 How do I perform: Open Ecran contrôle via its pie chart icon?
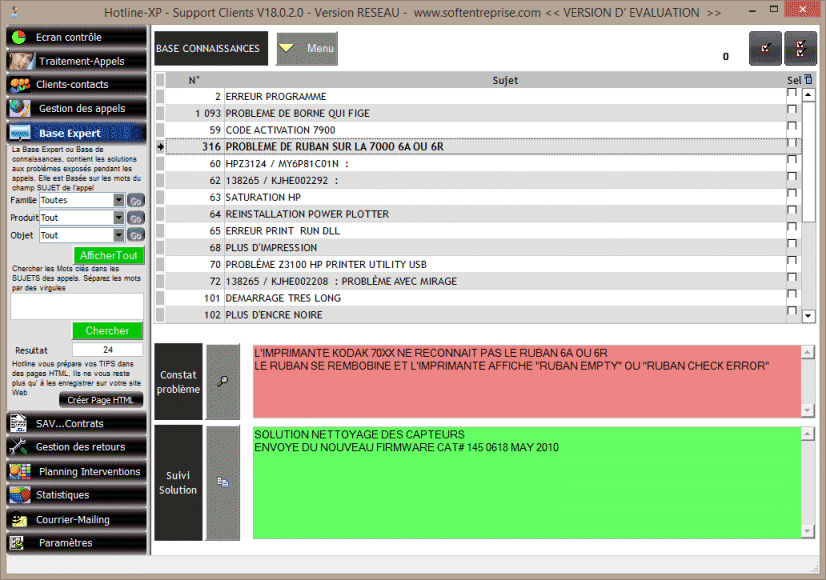click(x=18, y=37)
